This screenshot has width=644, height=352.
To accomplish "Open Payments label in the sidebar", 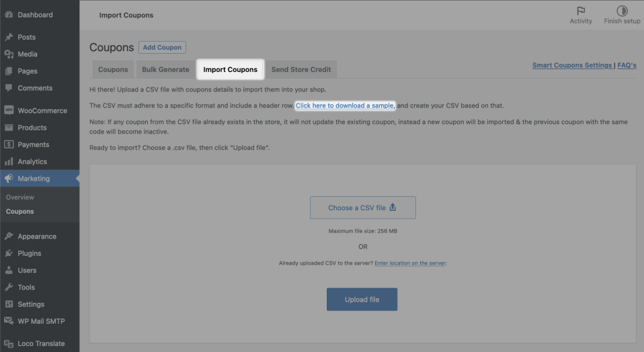I will pyautogui.click(x=33, y=144).
